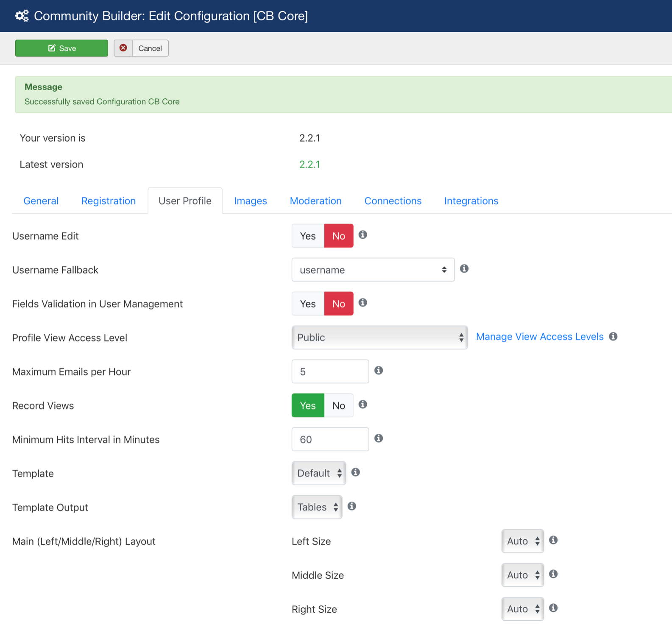
Task: Enable Fields Validation in User Management (Yes)
Action: pos(308,304)
